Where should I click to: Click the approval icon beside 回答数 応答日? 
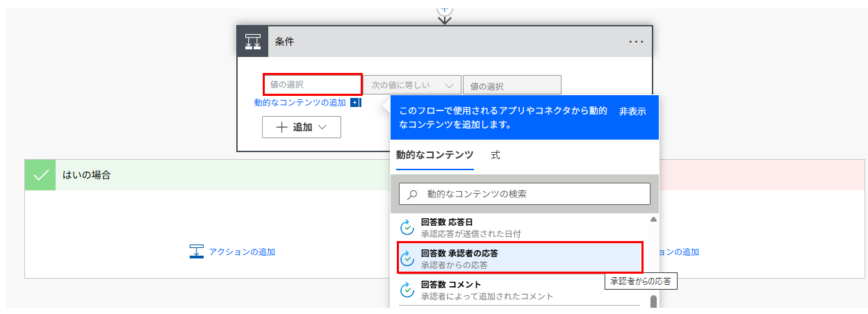coord(407,227)
